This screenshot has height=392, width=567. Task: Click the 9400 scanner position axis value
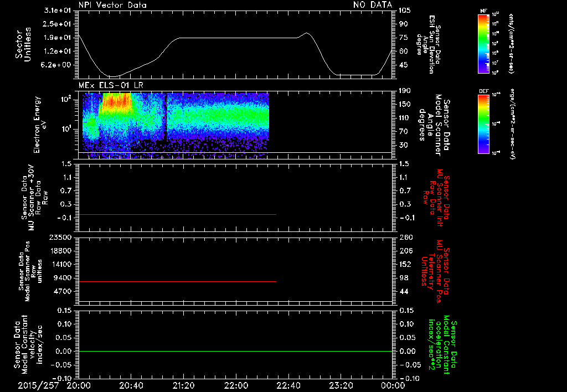[x=63, y=278]
